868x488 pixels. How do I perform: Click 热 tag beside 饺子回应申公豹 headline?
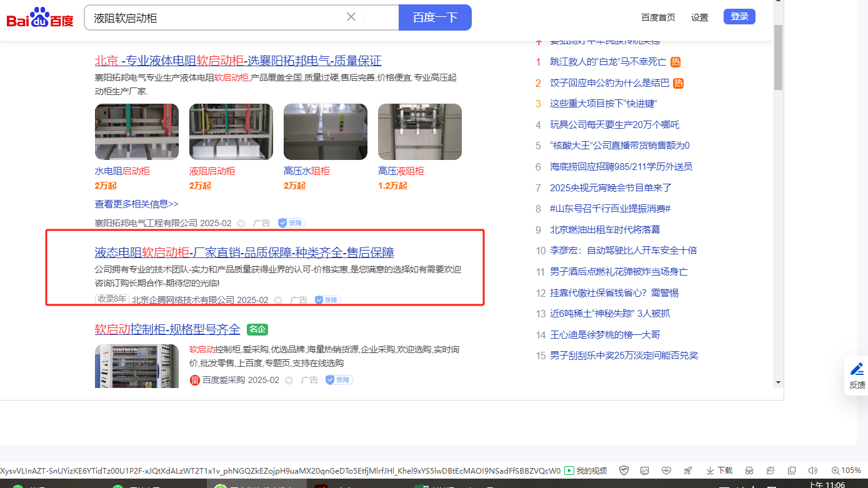coord(679,83)
